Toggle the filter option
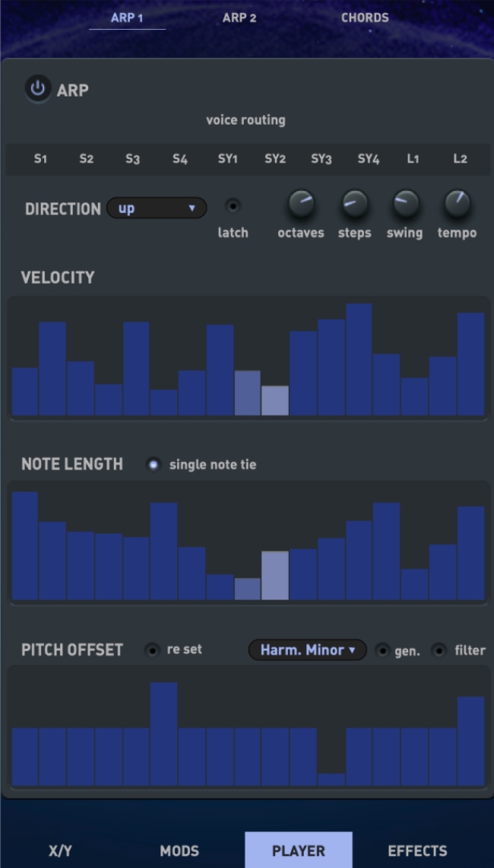Screen dimensions: 494x868 click(439, 650)
